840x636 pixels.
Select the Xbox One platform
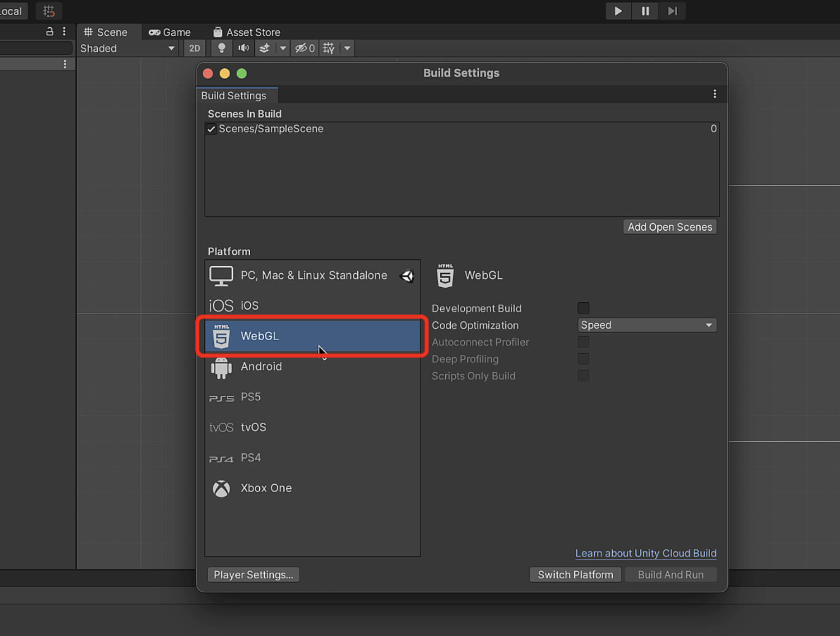point(312,488)
